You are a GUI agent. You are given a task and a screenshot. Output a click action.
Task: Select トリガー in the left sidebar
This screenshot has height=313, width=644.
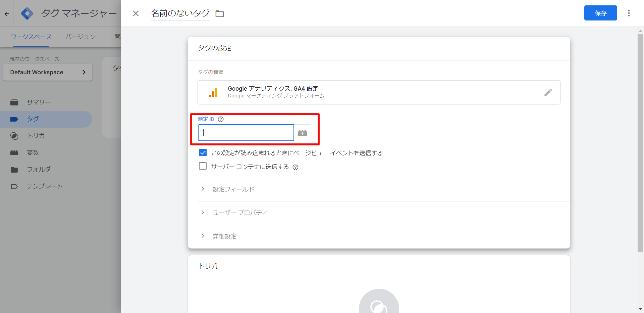tap(39, 136)
